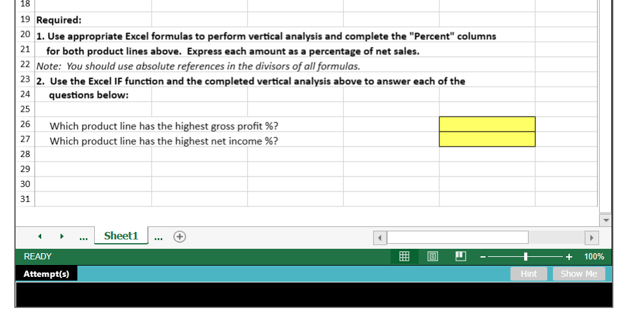Select yellow answer cell for gross profit %
Screen dimensions: 644x313
click(487, 124)
